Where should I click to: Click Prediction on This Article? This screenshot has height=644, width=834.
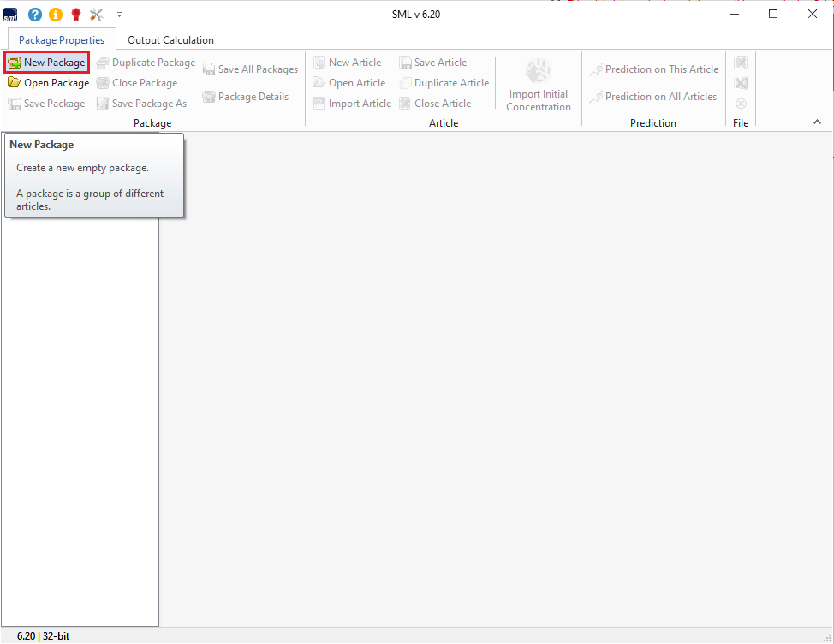[x=654, y=69]
